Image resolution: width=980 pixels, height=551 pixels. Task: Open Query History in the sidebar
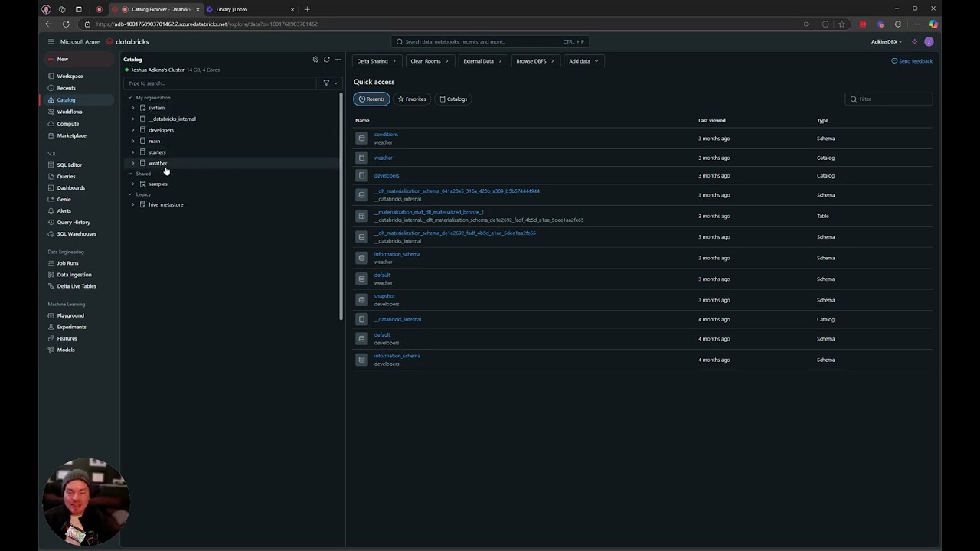[73, 222]
